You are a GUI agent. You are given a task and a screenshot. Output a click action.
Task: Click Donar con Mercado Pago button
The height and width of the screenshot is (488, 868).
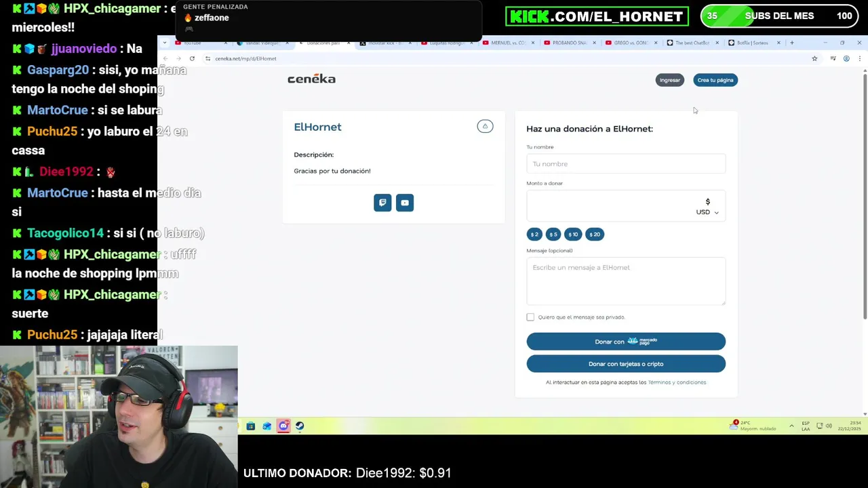626,342
